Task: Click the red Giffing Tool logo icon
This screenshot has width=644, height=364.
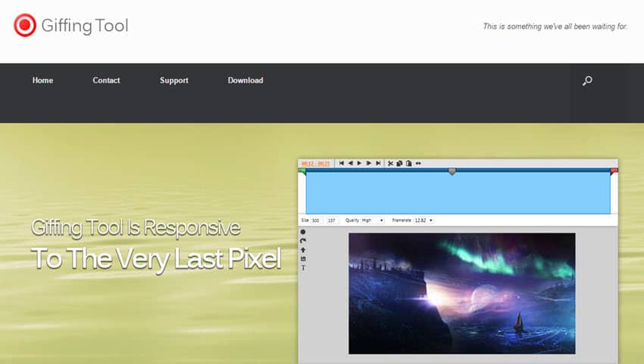Action: click(x=25, y=25)
